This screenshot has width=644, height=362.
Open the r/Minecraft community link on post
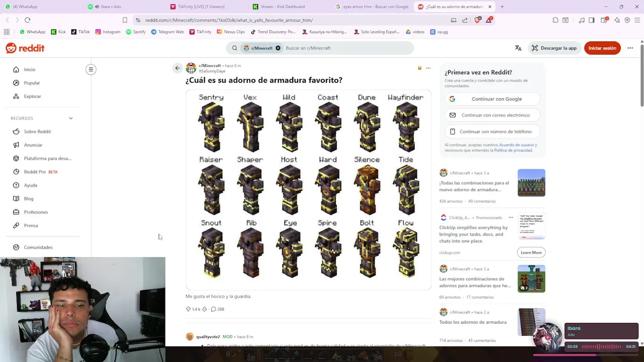(x=210, y=65)
